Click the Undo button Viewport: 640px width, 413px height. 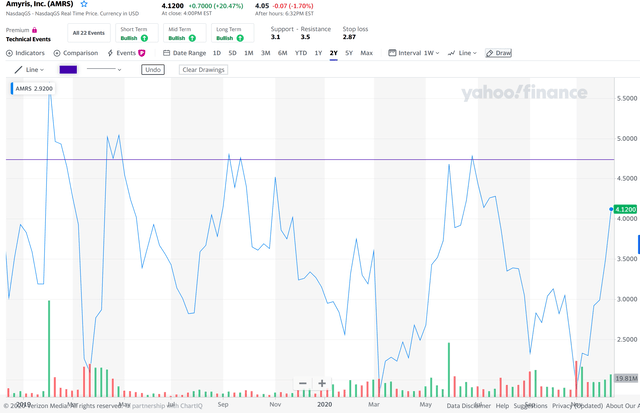click(x=153, y=70)
